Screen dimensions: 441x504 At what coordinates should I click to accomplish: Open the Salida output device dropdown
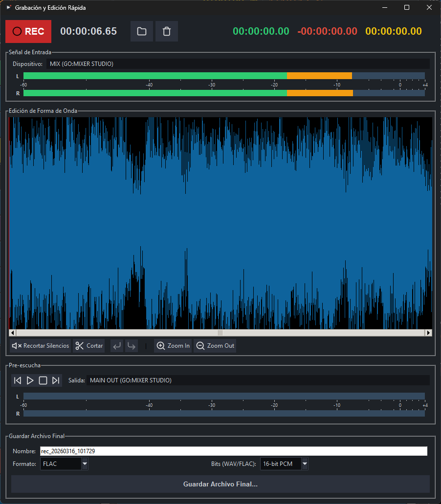(258, 380)
